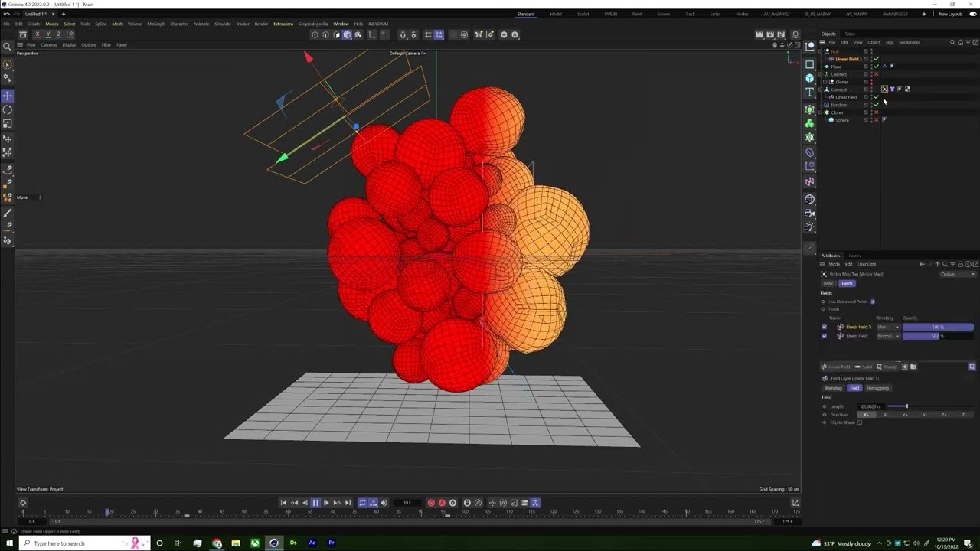Enable snap icon in top toolbar

tap(403, 34)
